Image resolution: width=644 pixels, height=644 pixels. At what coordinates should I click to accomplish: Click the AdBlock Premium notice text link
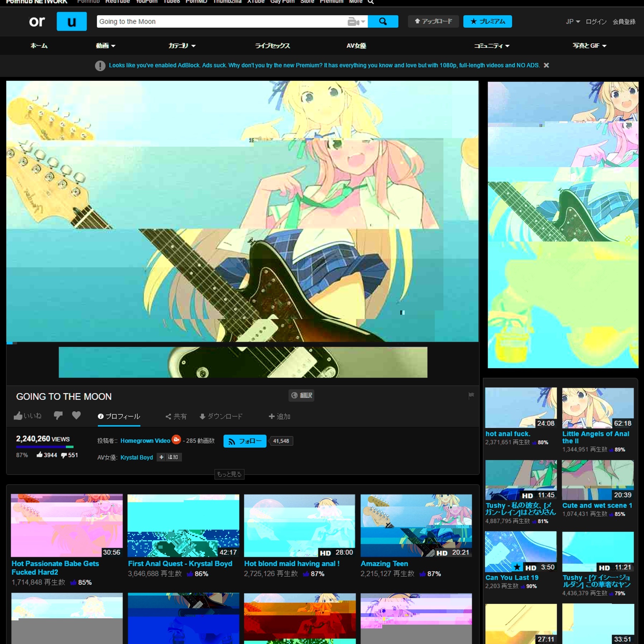[324, 65]
